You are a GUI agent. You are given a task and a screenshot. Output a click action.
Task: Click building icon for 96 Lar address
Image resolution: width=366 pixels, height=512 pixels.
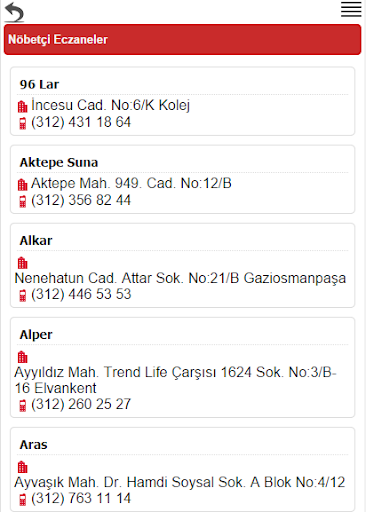click(22, 106)
